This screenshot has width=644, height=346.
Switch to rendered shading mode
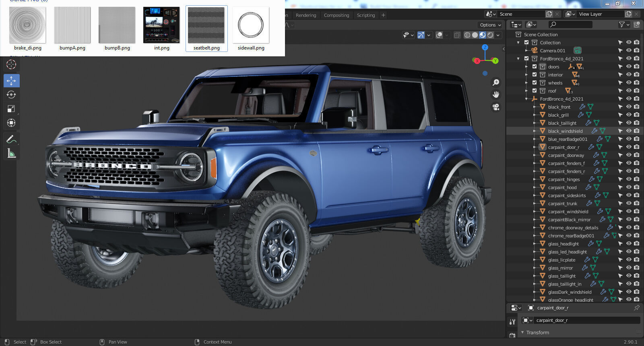490,35
